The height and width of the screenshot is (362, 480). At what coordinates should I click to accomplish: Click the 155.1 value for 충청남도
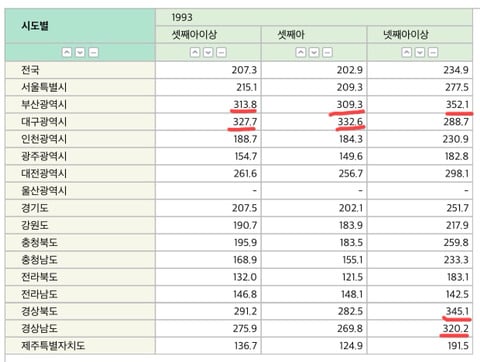353,260
